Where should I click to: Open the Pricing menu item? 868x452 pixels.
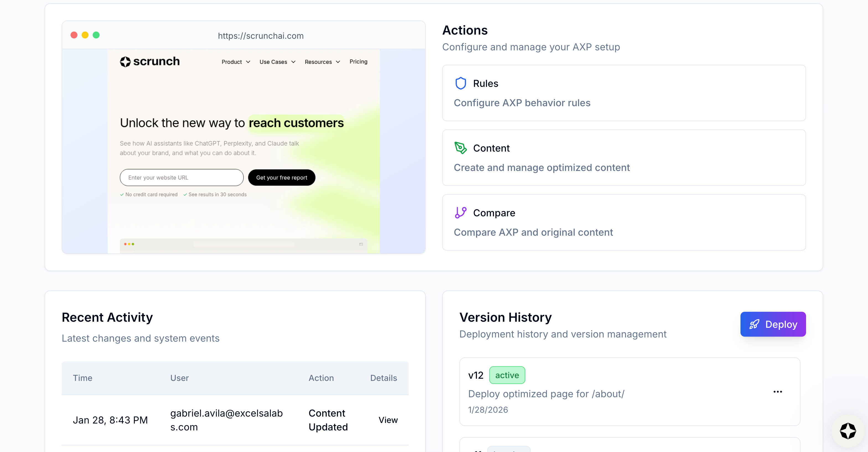click(x=358, y=61)
